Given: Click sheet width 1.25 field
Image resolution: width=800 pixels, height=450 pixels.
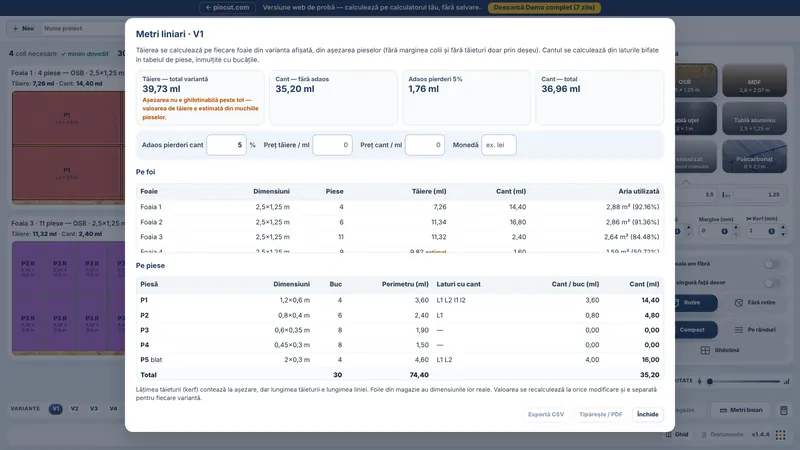Looking at the screenshot, I should (x=759, y=194).
